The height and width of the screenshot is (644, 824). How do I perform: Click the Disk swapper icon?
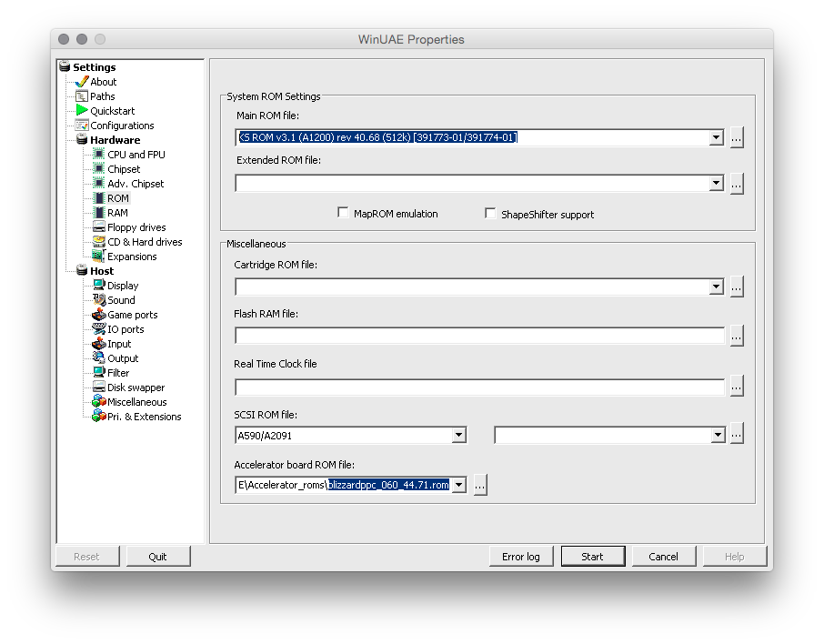(99, 387)
